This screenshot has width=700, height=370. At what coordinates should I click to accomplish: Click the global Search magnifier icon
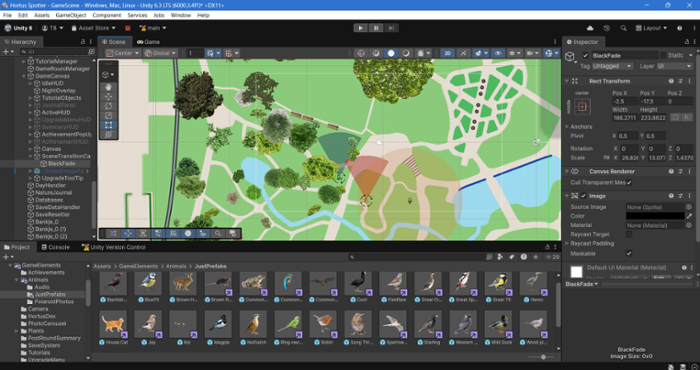[x=623, y=28]
